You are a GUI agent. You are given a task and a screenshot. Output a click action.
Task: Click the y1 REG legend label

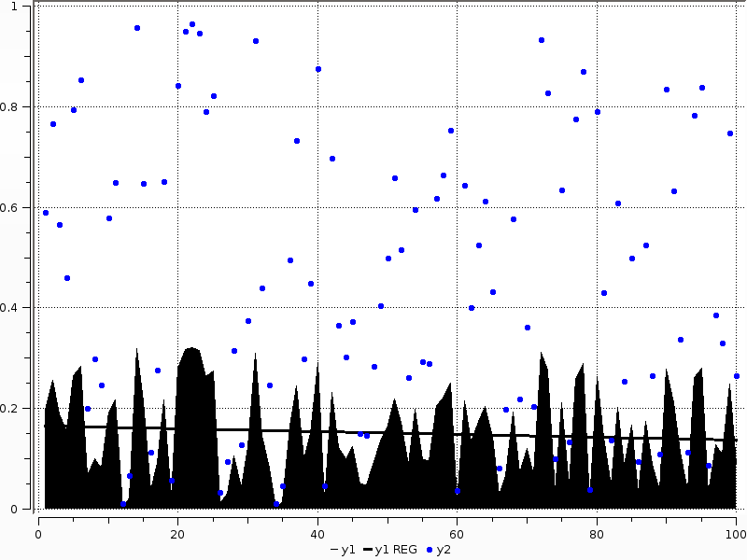pyautogui.click(x=396, y=550)
